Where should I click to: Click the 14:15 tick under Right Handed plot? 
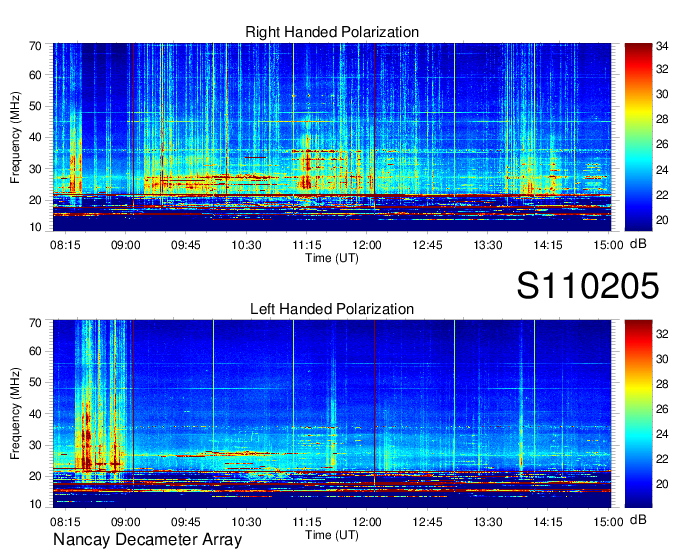point(548,245)
